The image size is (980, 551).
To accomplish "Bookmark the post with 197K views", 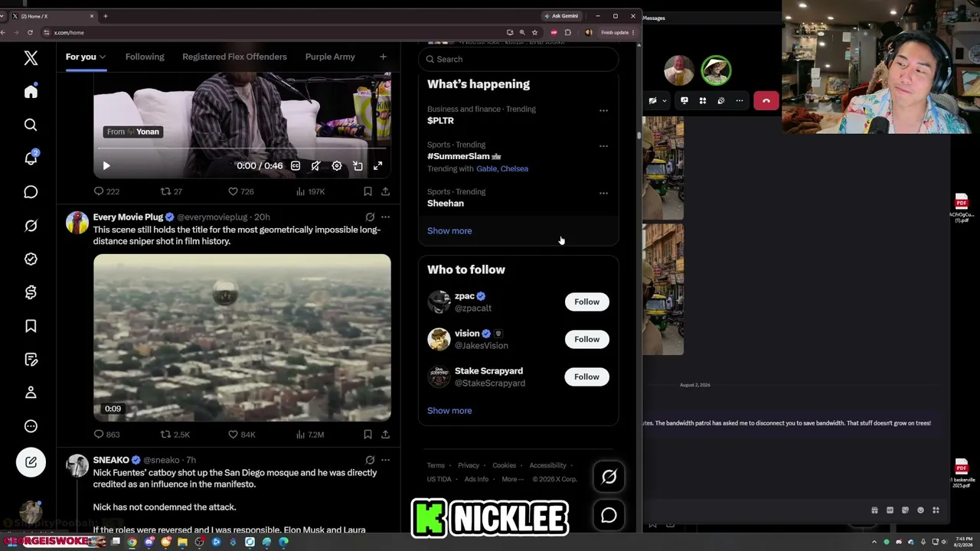I will (x=367, y=191).
